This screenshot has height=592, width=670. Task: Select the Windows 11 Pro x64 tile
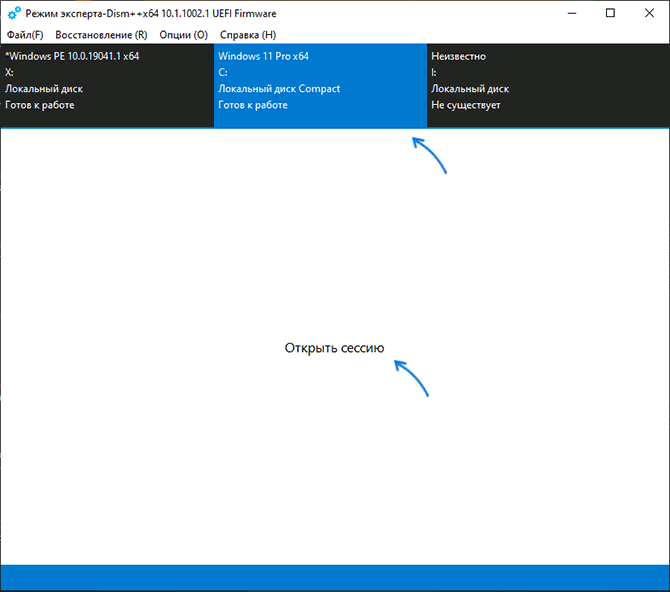tap(320, 86)
